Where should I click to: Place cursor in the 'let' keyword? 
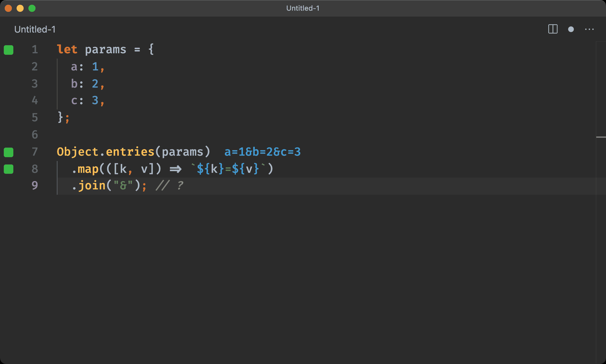point(67,49)
